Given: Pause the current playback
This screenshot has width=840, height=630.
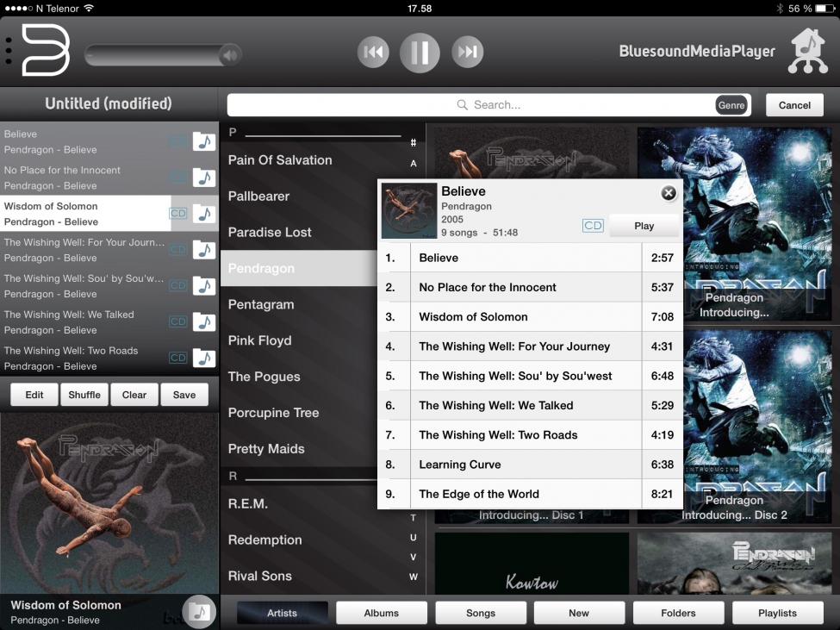Looking at the screenshot, I should pyautogui.click(x=420, y=52).
